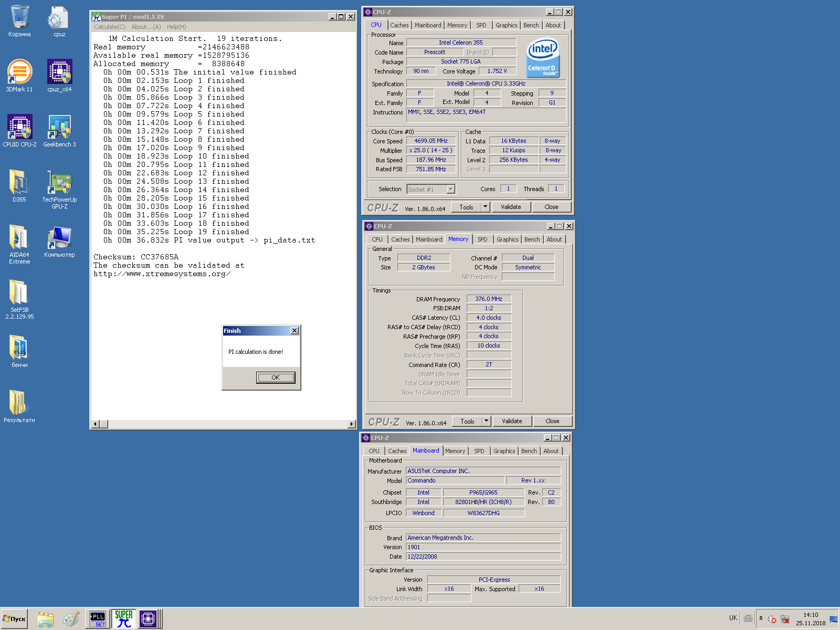Select Graphics tab in Mainboard CPU-Z window

click(505, 451)
